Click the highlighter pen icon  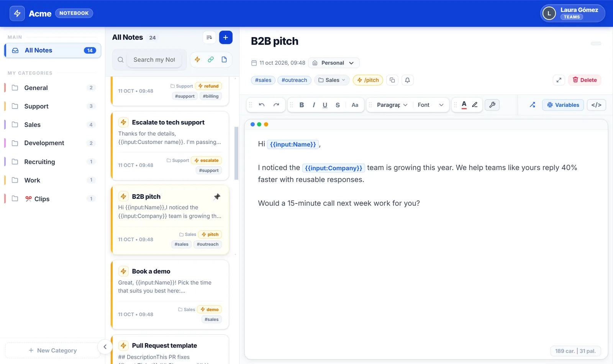[x=475, y=105]
